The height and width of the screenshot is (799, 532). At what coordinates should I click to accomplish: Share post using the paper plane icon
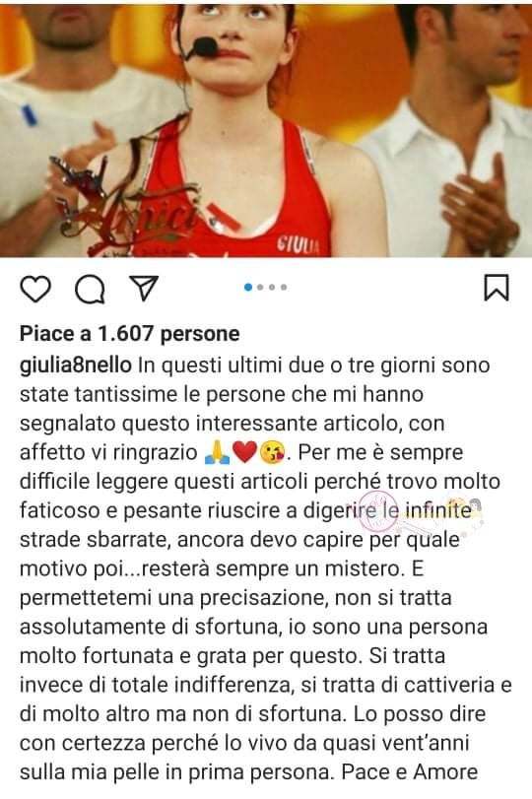click(144, 289)
